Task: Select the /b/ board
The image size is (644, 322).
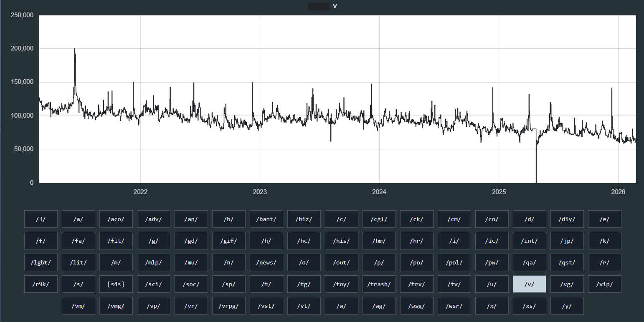Action: pos(229,219)
